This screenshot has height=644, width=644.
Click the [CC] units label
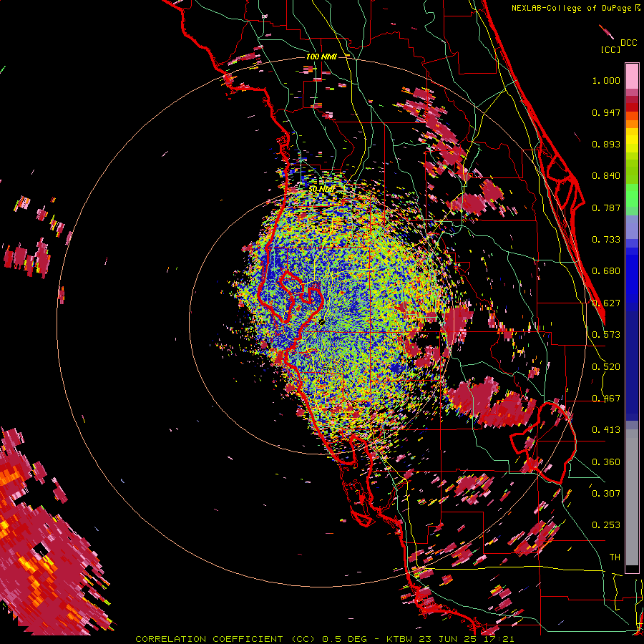coord(610,49)
